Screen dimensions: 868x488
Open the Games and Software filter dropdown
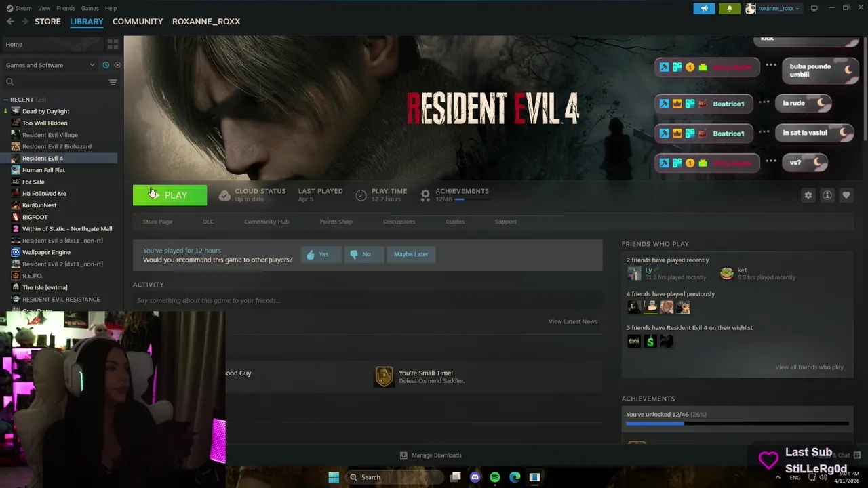click(50, 65)
